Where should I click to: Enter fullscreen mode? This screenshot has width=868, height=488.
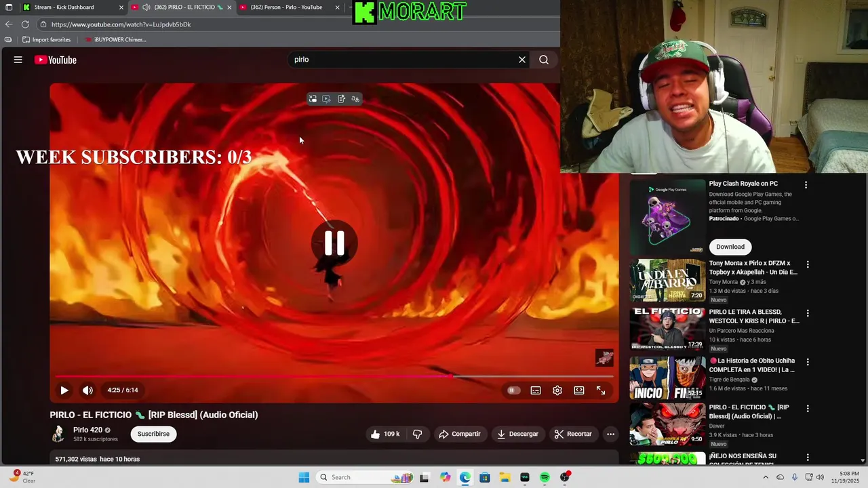pyautogui.click(x=601, y=390)
